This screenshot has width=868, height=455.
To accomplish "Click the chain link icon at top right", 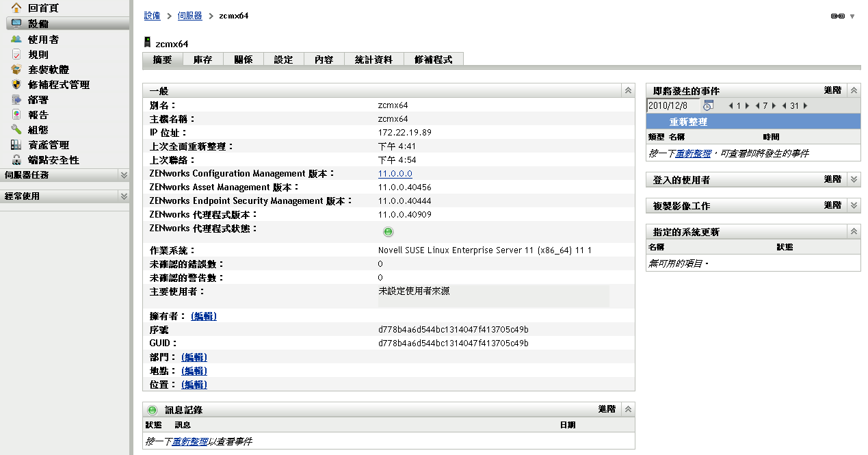I will coord(838,16).
